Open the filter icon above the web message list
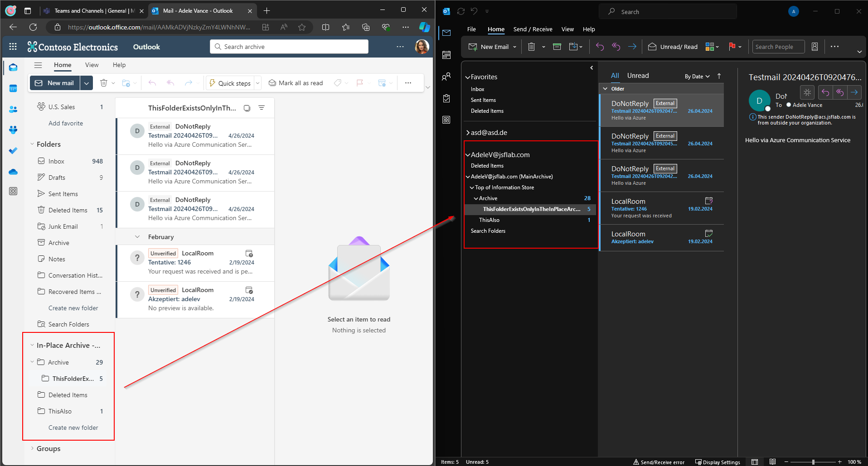 (x=262, y=108)
